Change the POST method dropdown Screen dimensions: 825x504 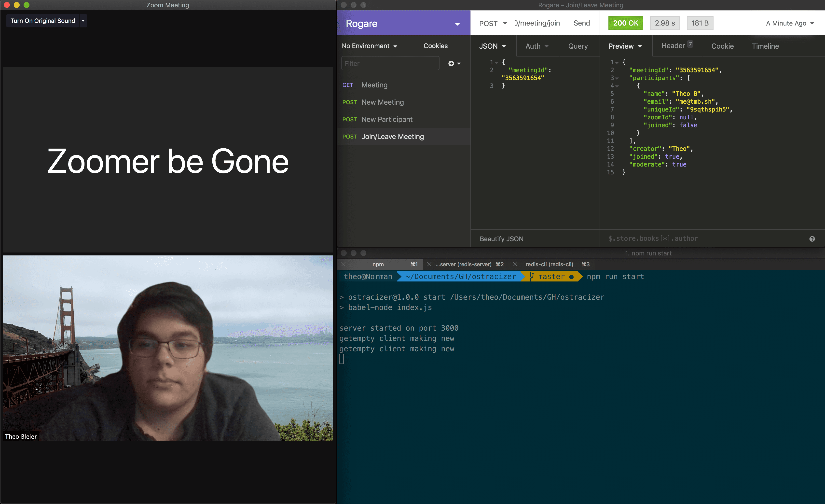click(493, 23)
